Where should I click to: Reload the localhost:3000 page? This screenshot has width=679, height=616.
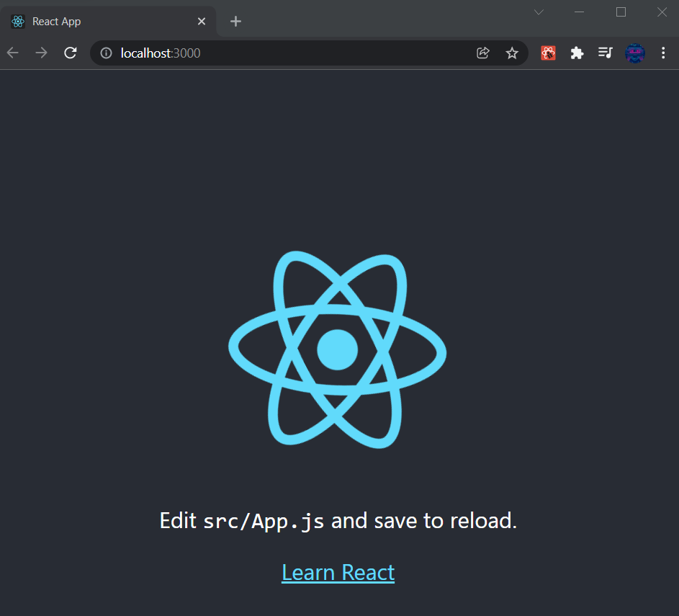(x=70, y=53)
